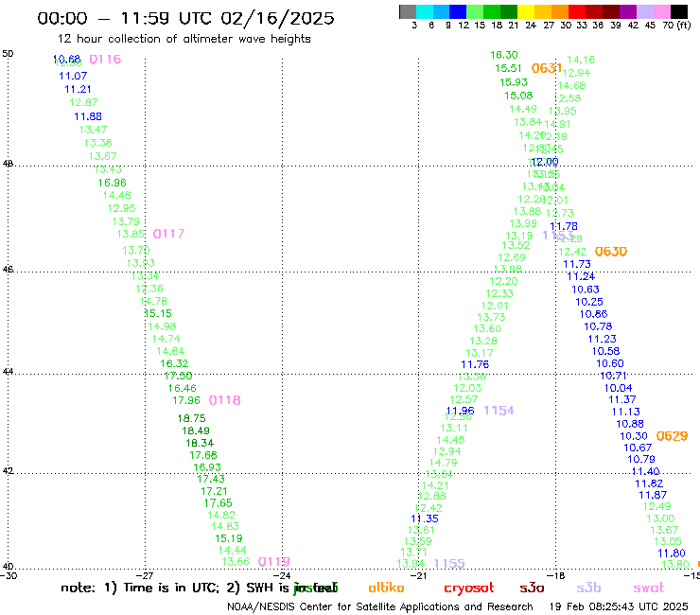Click the wave height value '10.25'
This screenshot has width=700, height=615.
pyautogui.click(x=589, y=302)
